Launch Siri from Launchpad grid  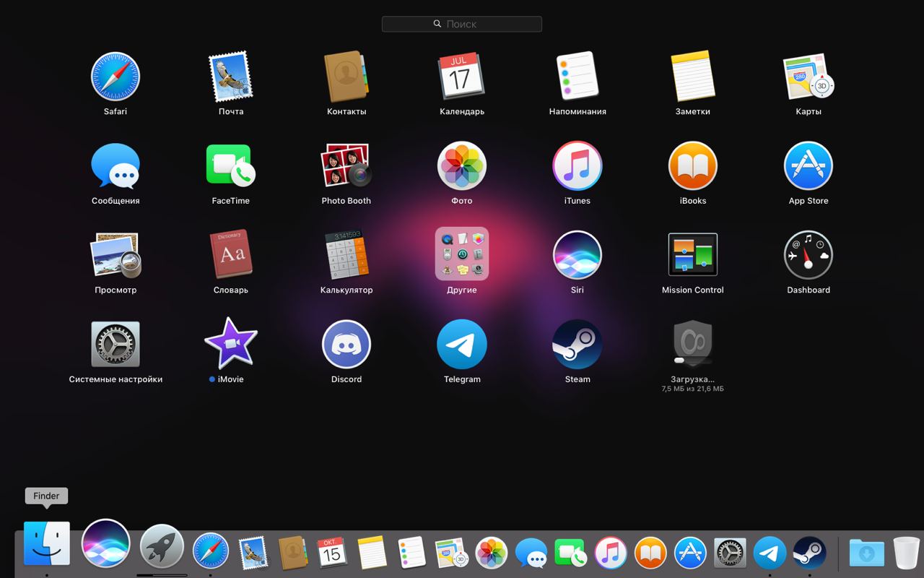[x=577, y=255]
